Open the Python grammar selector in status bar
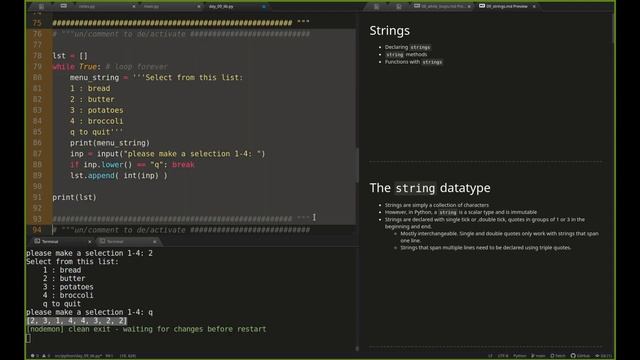640x360 pixels. (520, 356)
